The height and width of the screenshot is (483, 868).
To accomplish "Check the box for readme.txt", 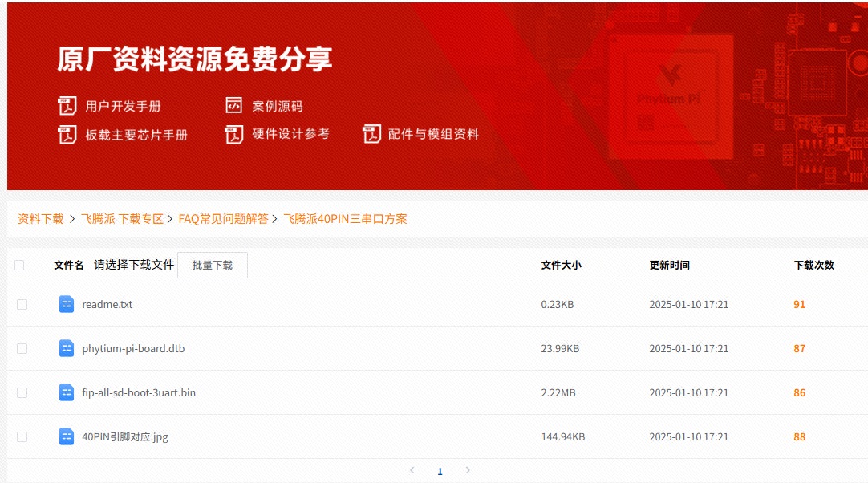I will point(22,304).
